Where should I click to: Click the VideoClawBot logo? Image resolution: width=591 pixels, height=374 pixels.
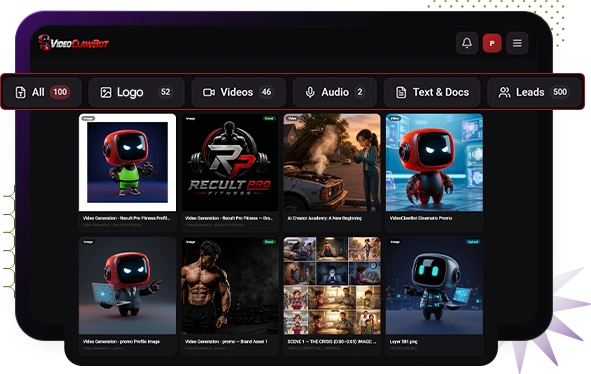click(x=74, y=43)
